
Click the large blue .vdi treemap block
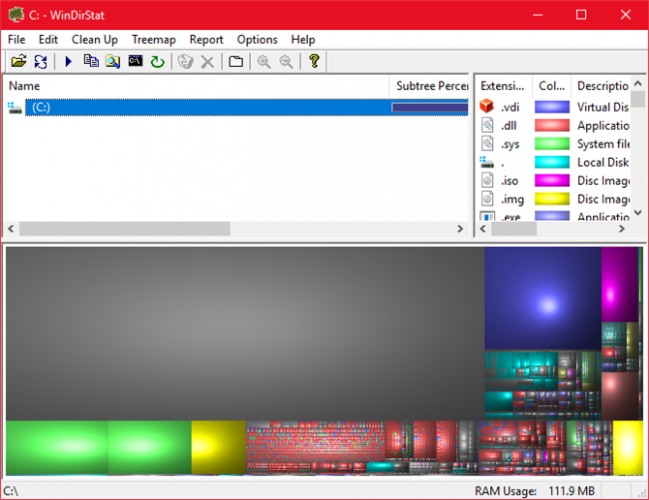[543, 298]
